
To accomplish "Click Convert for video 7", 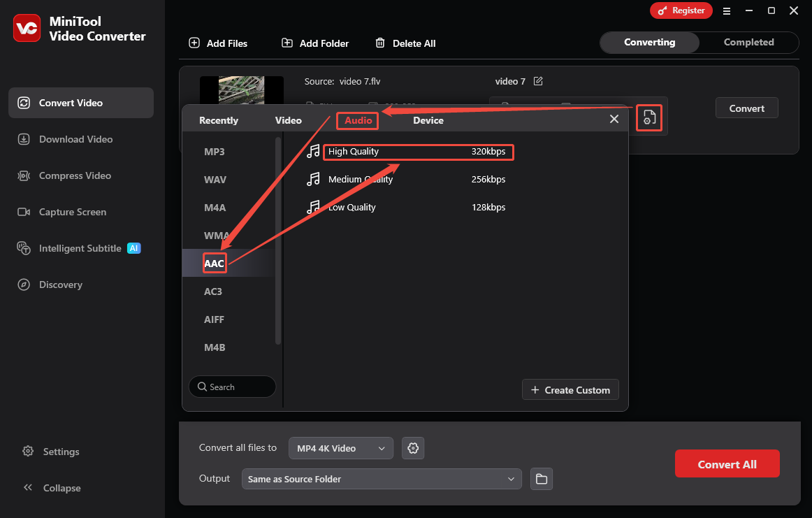I will coord(746,108).
